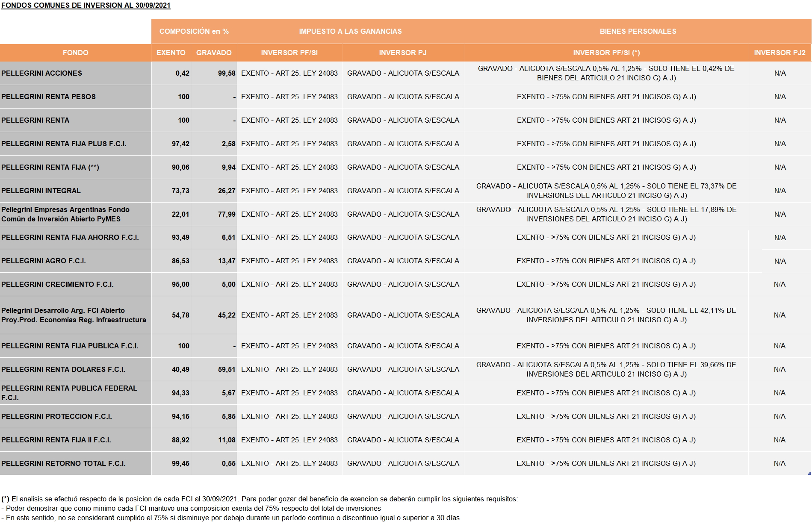Viewport: 812px width, 524px height.
Task: Click the footnote starting '(*) El analisis se efectuó'
Action: [x=260, y=499]
